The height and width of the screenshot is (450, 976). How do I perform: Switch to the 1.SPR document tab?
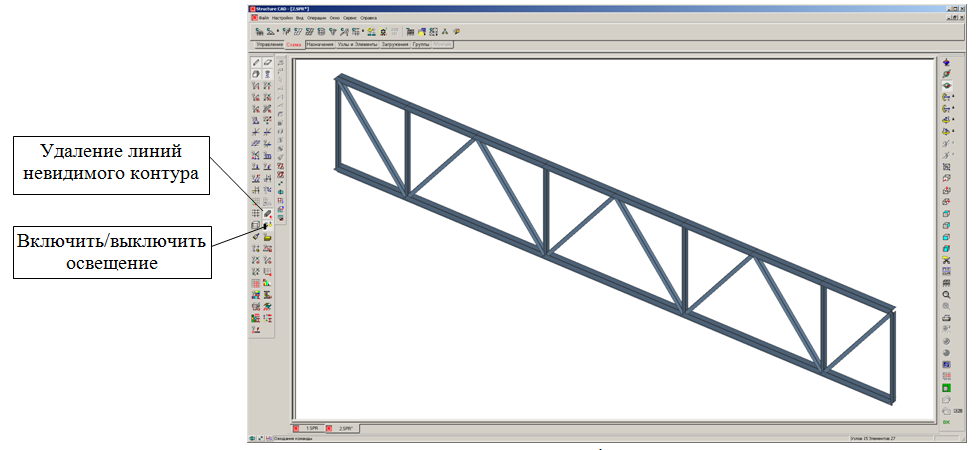[x=311, y=428]
